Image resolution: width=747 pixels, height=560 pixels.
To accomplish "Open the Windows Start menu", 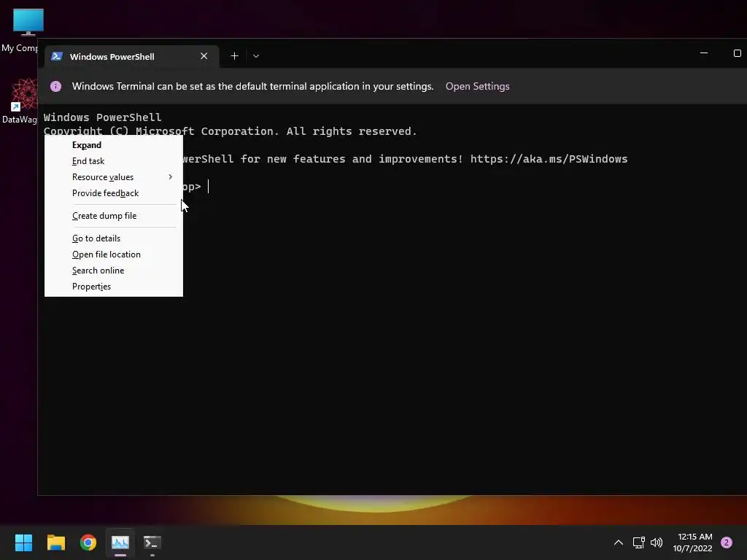I will 23,542.
